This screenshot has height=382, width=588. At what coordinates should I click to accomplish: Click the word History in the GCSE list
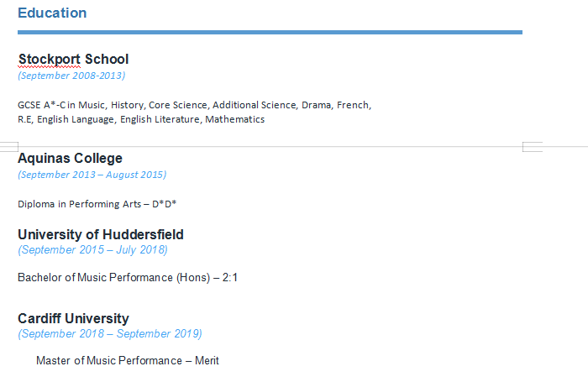[x=127, y=105]
